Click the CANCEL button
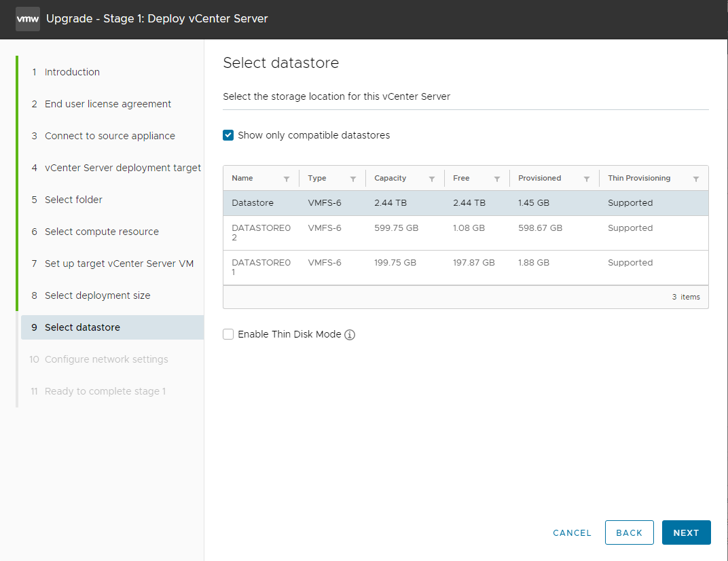This screenshot has height=561, width=728. 572,532
